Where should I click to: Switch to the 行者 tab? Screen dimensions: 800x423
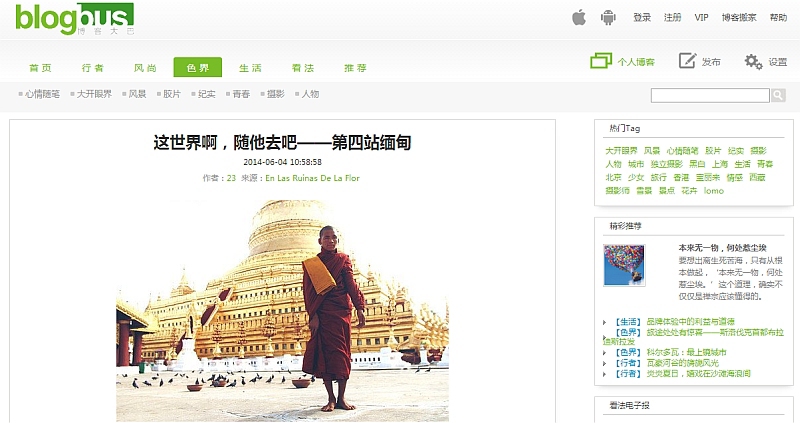click(x=92, y=68)
